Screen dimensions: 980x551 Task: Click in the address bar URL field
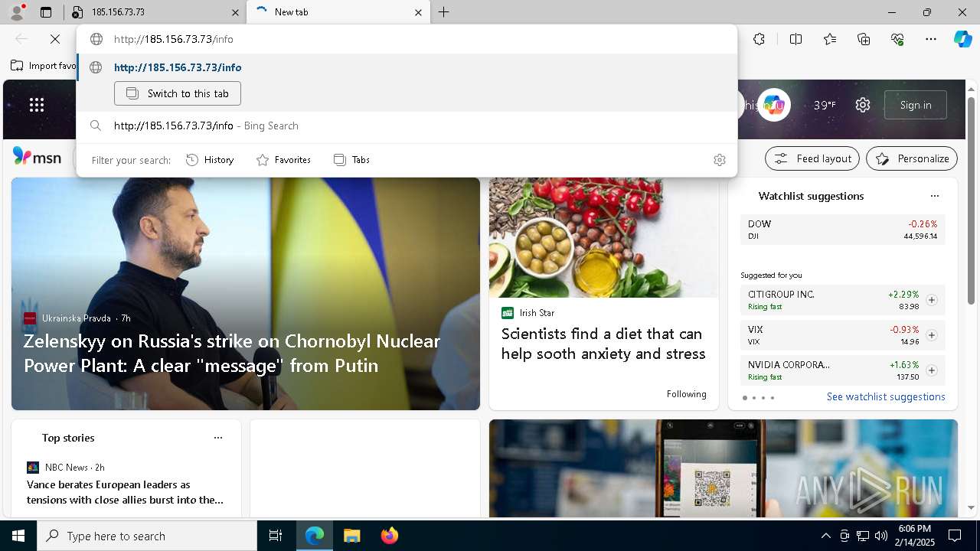407,39
